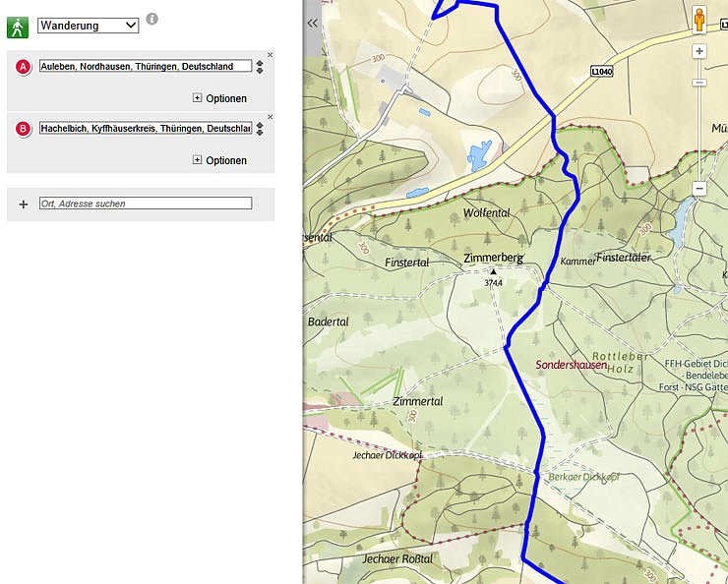
Task: Click the info icon beside Wanderung
Action: coord(152,19)
